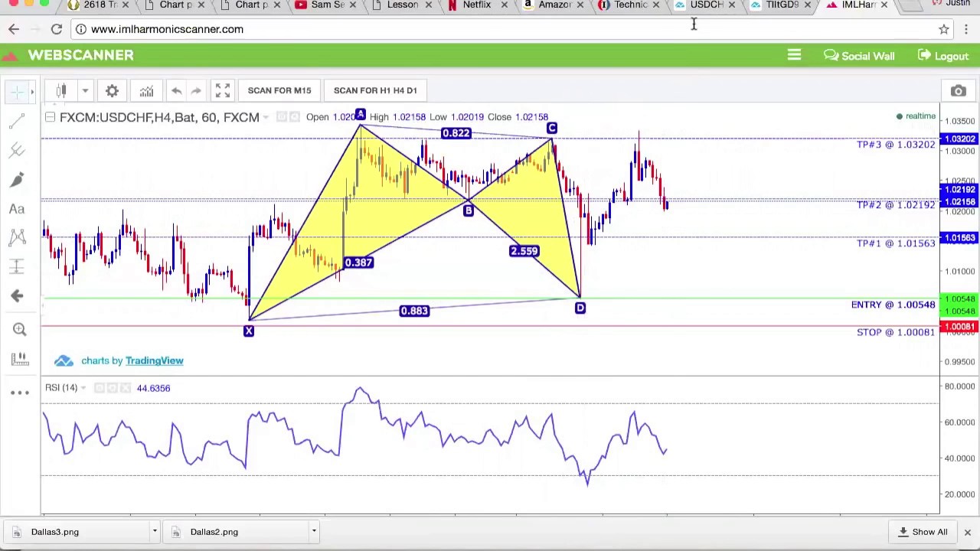Go back in the browser
Screen dimensions: 980x551
pyautogui.click(x=14, y=29)
